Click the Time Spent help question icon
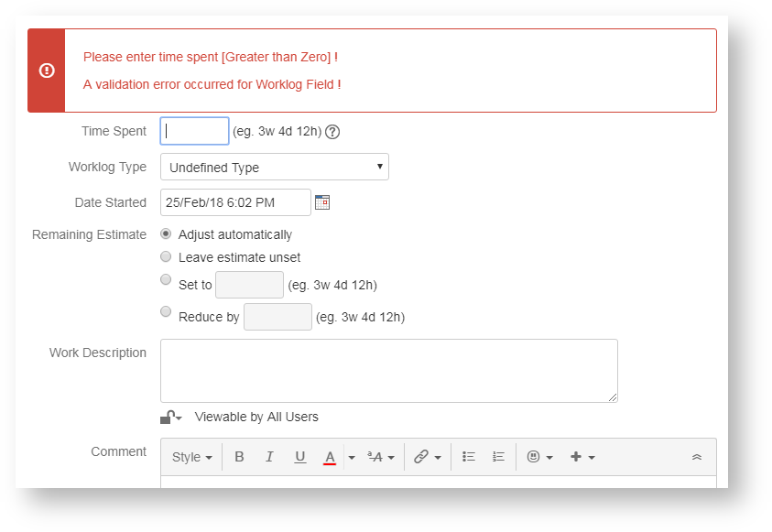Image resolution: width=772 pixels, height=532 pixels. 332,132
